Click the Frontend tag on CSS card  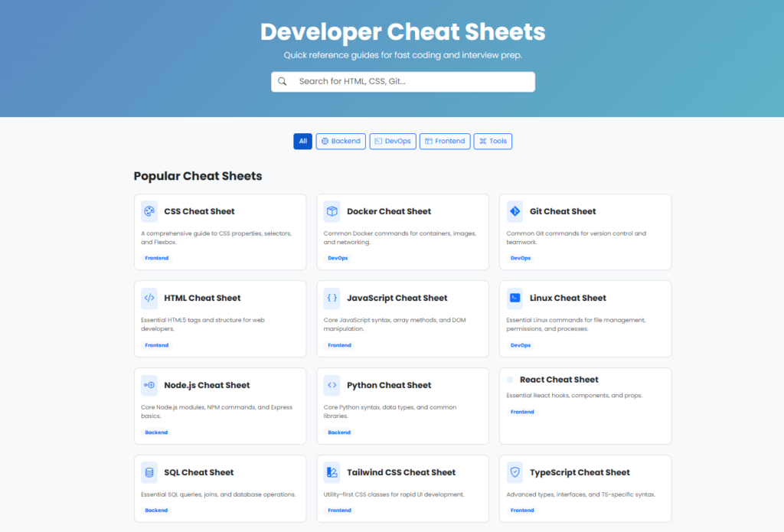tap(157, 259)
